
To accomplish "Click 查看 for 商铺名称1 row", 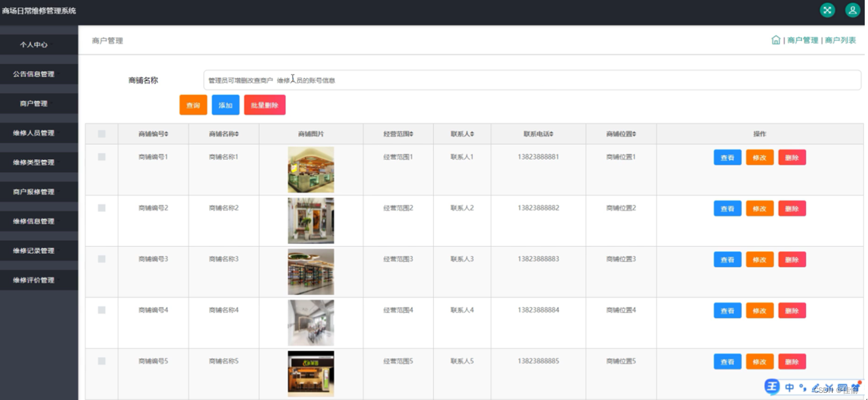I will (x=728, y=157).
